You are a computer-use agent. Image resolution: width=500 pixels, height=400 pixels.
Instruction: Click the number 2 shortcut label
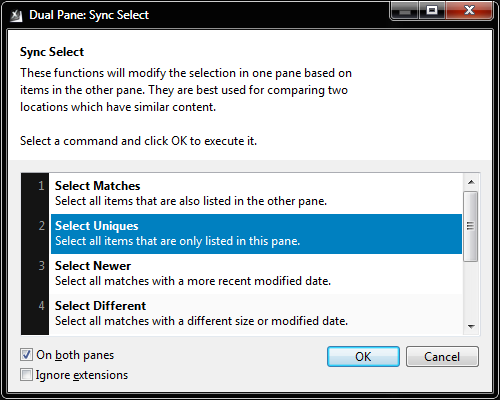click(x=41, y=226)
